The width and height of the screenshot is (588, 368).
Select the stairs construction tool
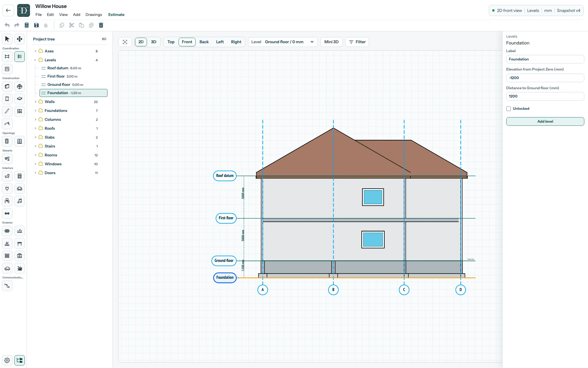tap(7, 111)
